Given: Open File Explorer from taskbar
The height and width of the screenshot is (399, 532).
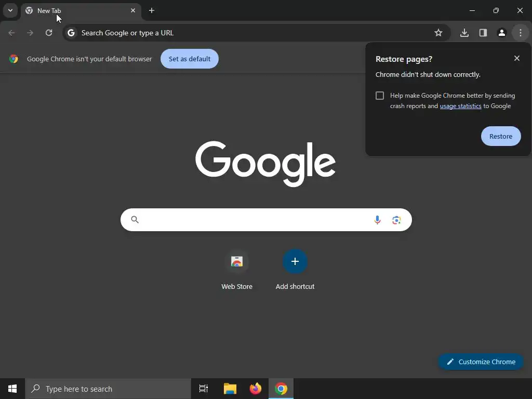Looking at the screenshot, I should pyautogui.click(x=230, y=389).
